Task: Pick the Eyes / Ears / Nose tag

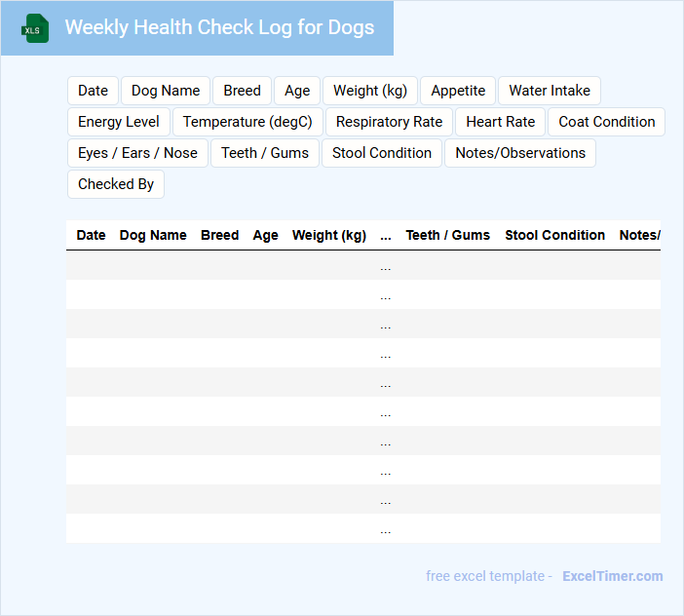Action: click(137, 153)
